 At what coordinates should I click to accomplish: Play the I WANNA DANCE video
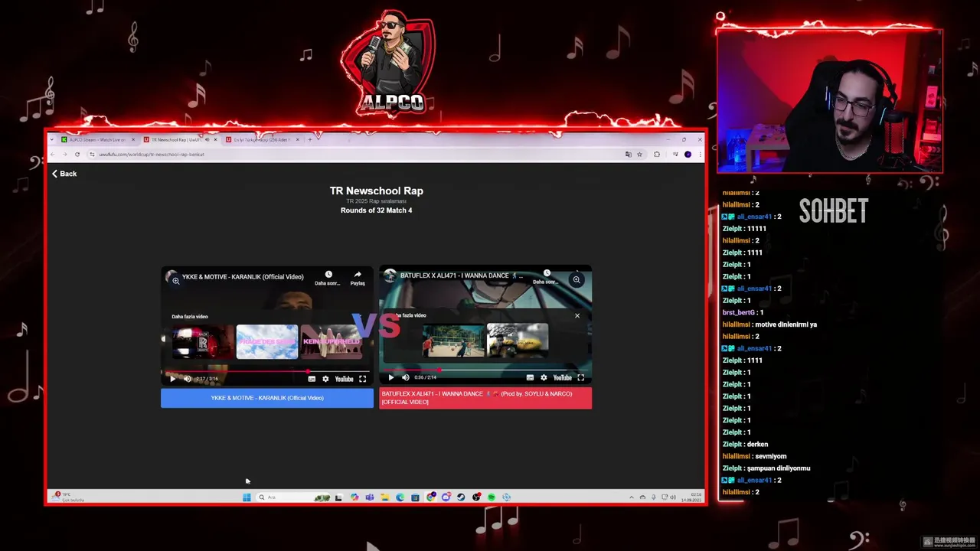click(391, 377)
